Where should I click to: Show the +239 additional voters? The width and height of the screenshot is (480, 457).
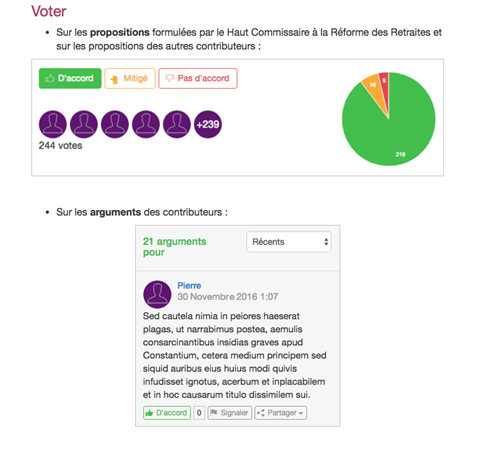tap(208, 124)
